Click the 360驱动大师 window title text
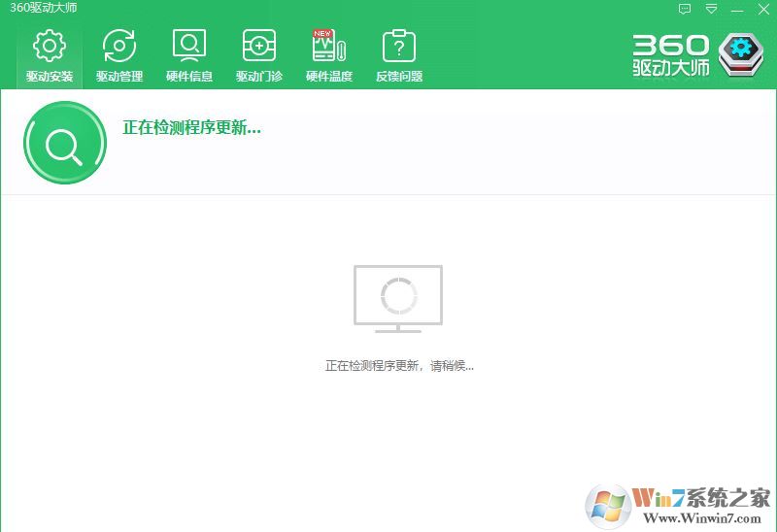 (x=44, y=8)
